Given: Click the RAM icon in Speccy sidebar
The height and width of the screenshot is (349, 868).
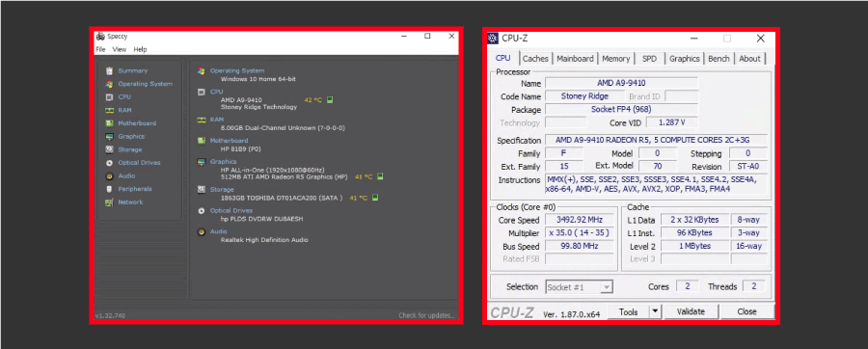Looking at the screenshot, I should [x=109, y=110].
